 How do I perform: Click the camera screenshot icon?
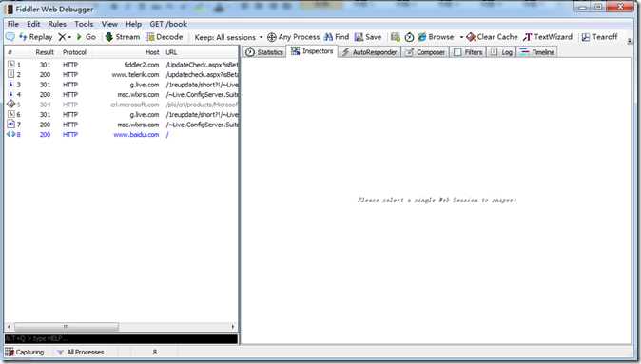coord(396,37)
